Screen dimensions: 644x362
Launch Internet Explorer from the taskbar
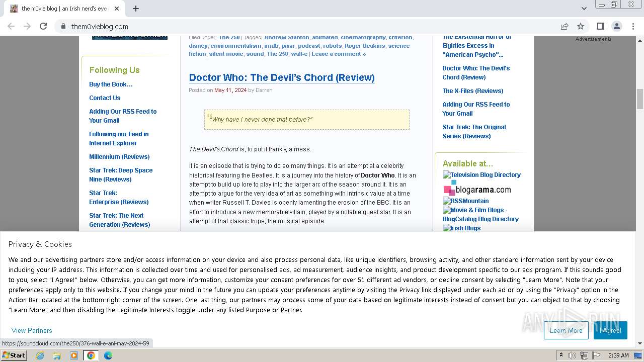[x=40, y=355]
